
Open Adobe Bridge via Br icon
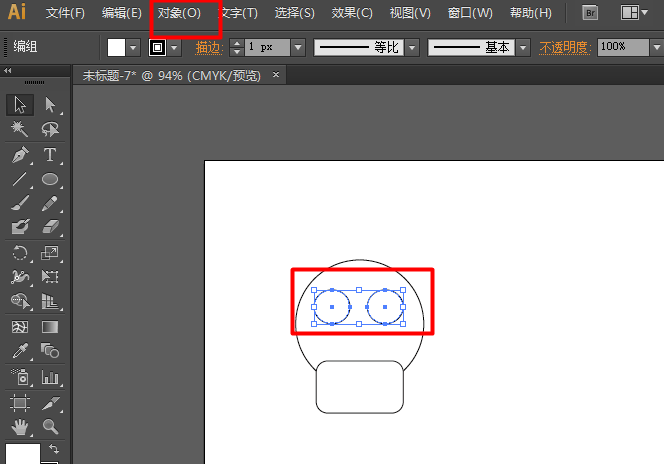point(590,13)
